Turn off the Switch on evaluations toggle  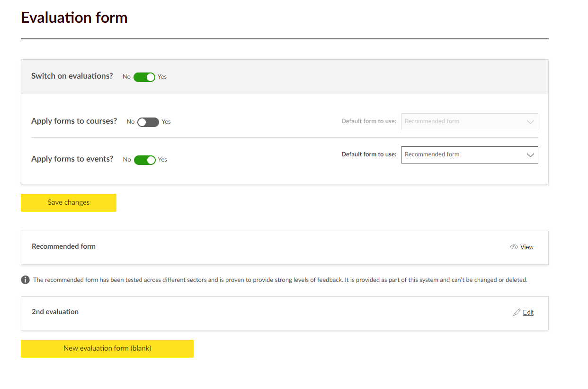(144, 77)
